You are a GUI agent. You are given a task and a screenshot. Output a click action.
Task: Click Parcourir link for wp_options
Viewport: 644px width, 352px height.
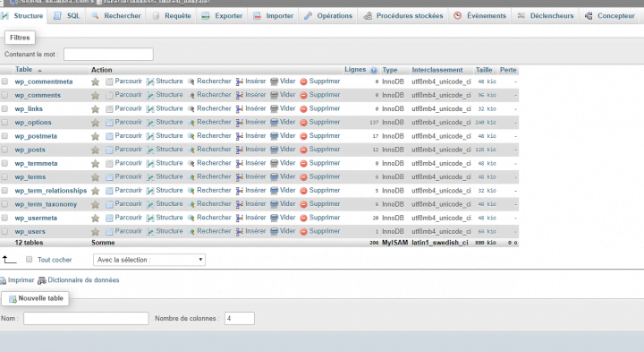click(x=128, y=122)
